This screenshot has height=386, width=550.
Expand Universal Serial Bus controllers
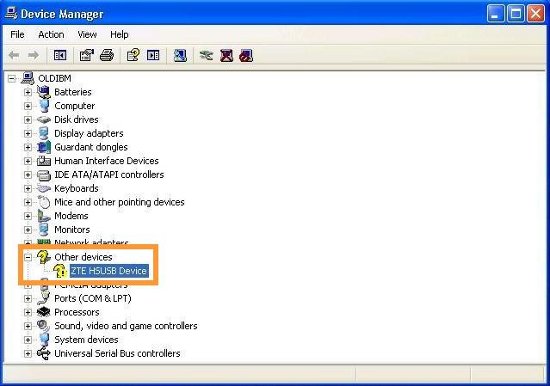coord(28,354)
